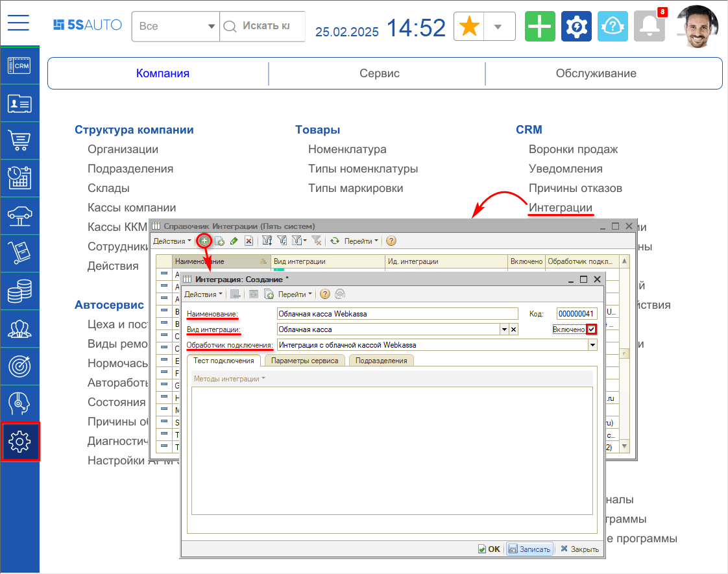Add a new integration with the green plus icon
The width and height of the screenshot is (728, 574).
[x=204, y=241]
